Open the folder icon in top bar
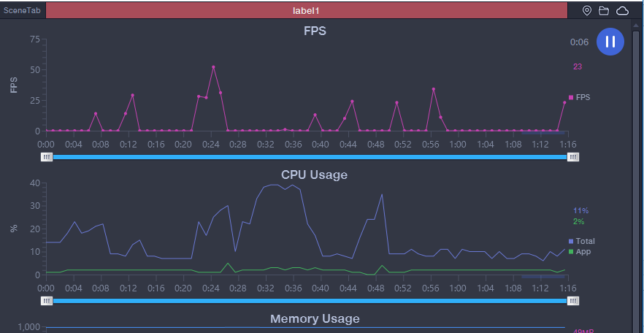The height and width of the screenshot is (333, 644). [x=604, y=11]
